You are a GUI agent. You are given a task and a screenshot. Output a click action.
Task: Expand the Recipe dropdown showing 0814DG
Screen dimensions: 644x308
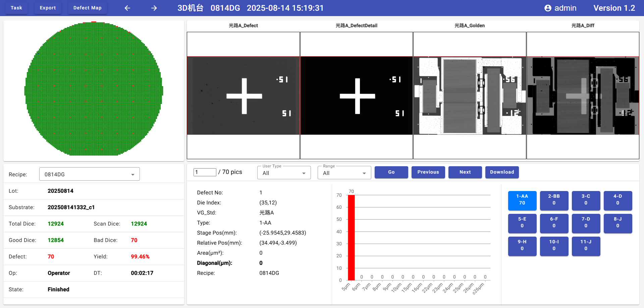[x=90, y=174]
